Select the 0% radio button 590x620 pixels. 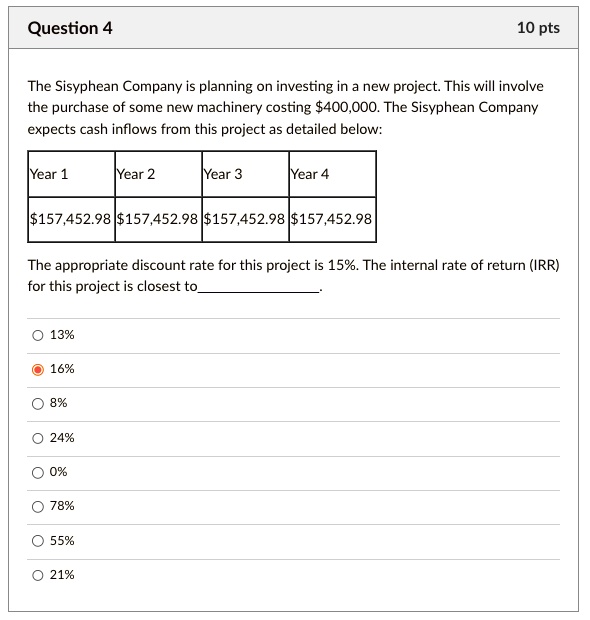tap(38, 473)
